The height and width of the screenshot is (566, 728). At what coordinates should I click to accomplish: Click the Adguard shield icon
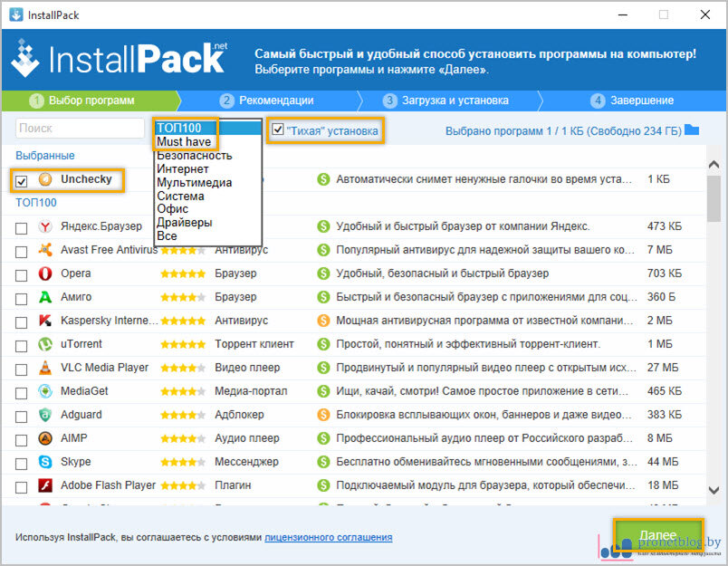(45, 415)
